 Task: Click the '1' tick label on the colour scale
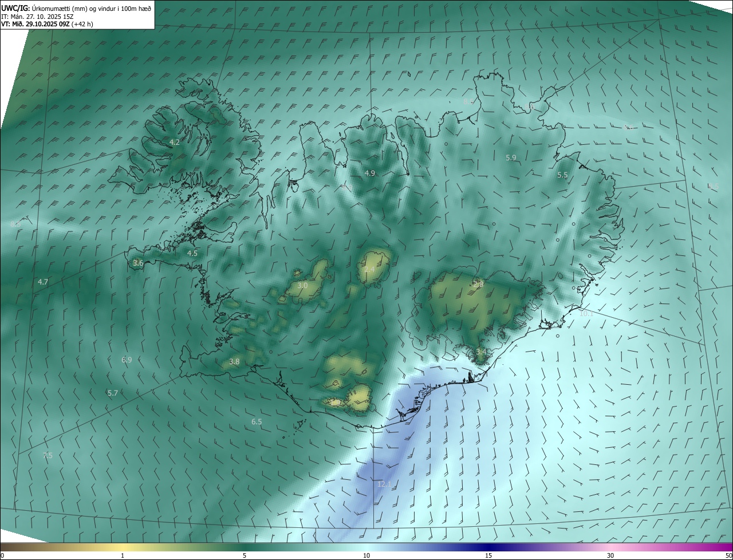coord(123,555)
